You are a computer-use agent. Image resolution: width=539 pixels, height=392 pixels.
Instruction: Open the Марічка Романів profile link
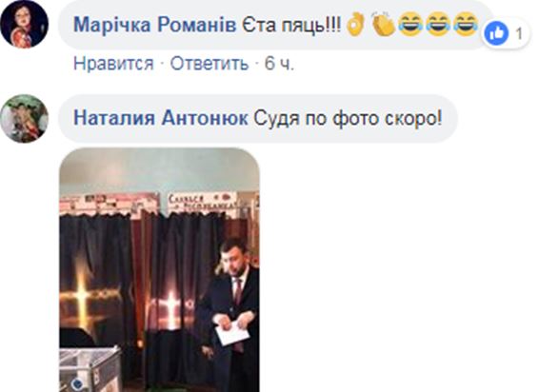click(154, 25)
